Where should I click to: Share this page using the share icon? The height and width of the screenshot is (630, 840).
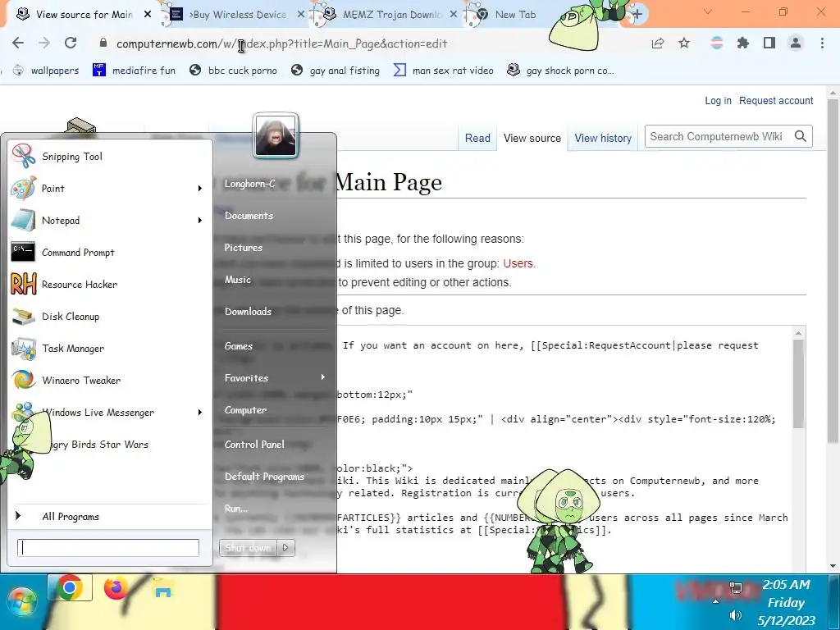[x=658, y=43]
